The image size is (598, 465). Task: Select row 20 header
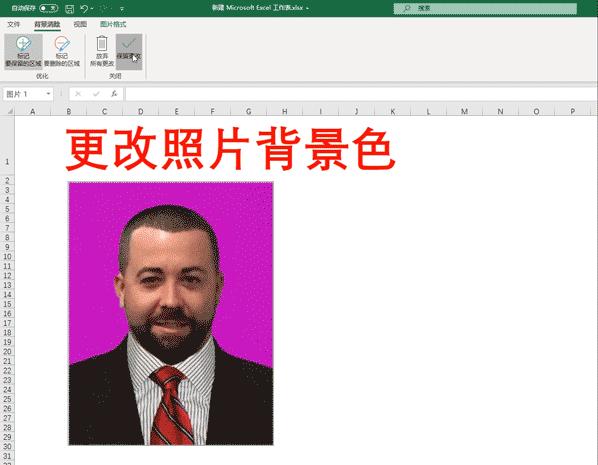click(7, 351)
